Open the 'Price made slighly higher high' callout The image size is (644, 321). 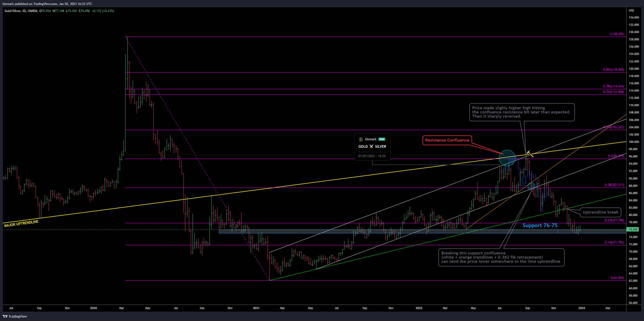(x=522, y=112)
